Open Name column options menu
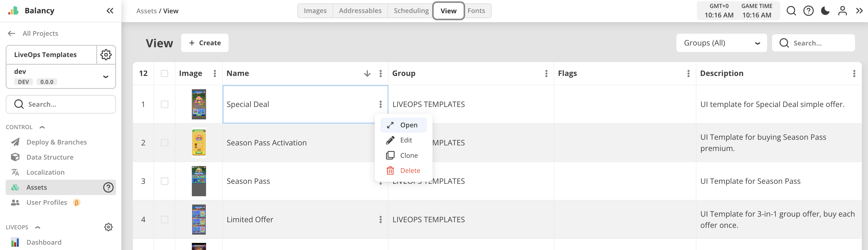The height and width of the screenshot is (250, 868). pos(380,73)
